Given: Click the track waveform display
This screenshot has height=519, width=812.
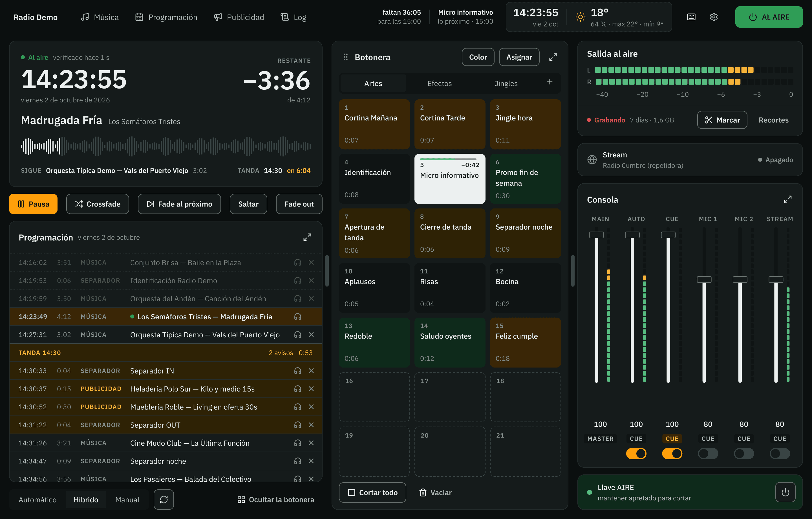Looking at the screenshot, I should [x=166, y=146].
